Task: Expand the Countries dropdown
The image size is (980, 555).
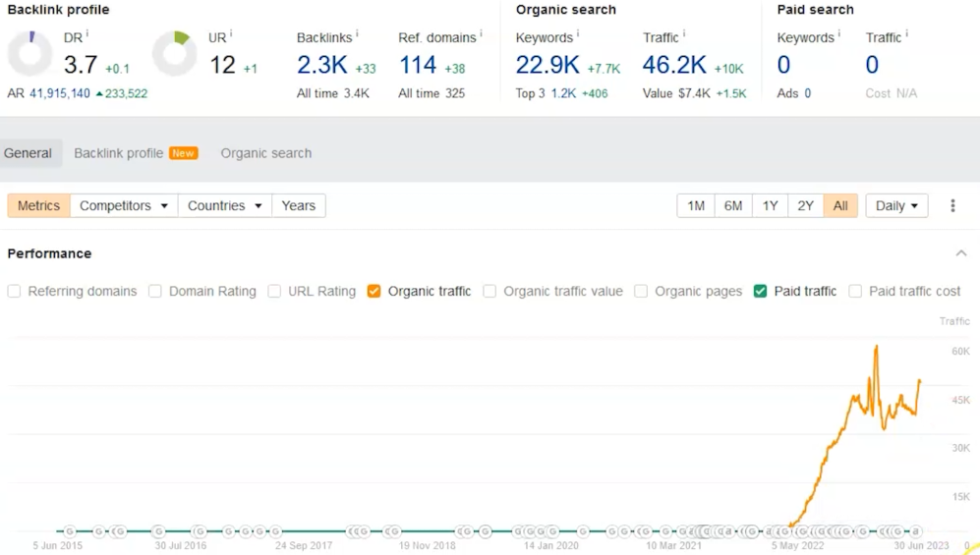Action: click(225, 205)
